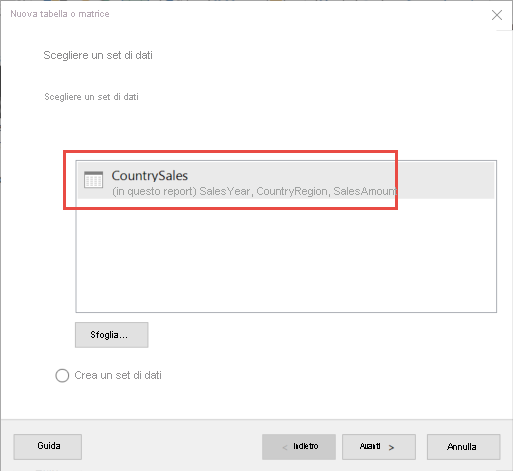The width and height of the screenshot is (513, 471).
Task: Go forward with the Avanti button
Action: 379,447
